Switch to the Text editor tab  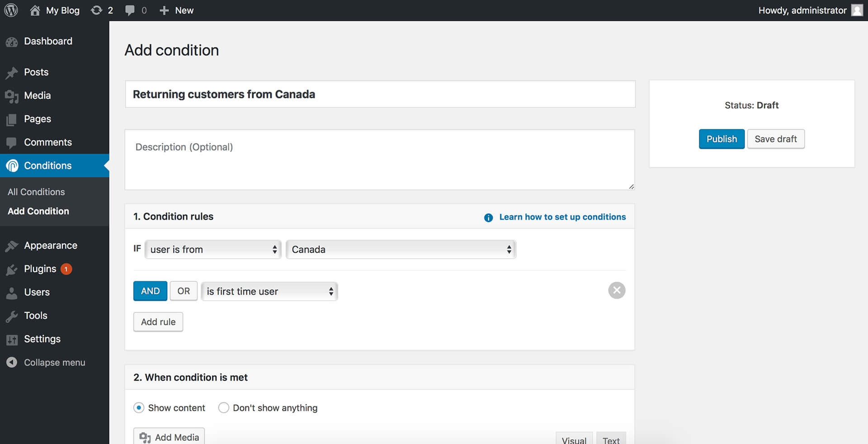click(x=611, y=439)
